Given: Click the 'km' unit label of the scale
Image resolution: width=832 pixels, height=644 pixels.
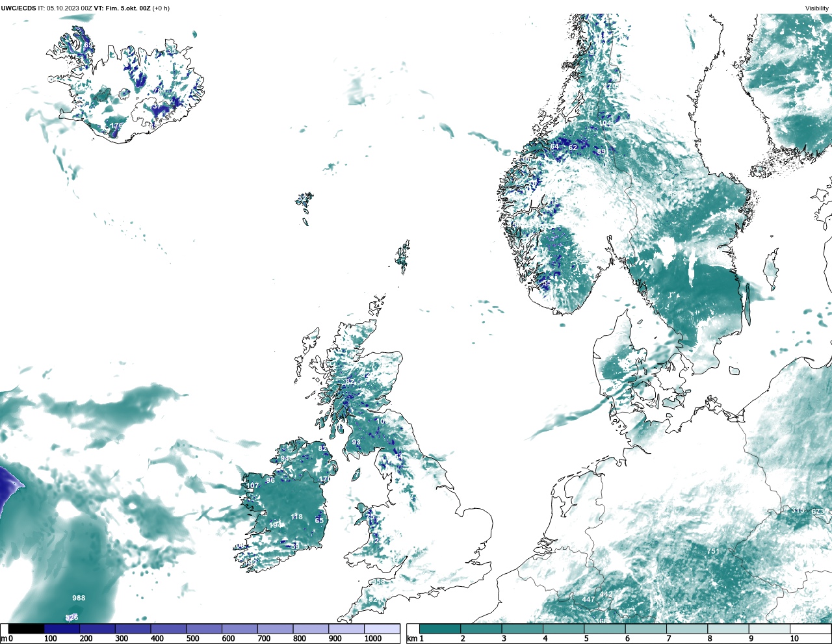Looking at the screenshot, I should [411, 639].
